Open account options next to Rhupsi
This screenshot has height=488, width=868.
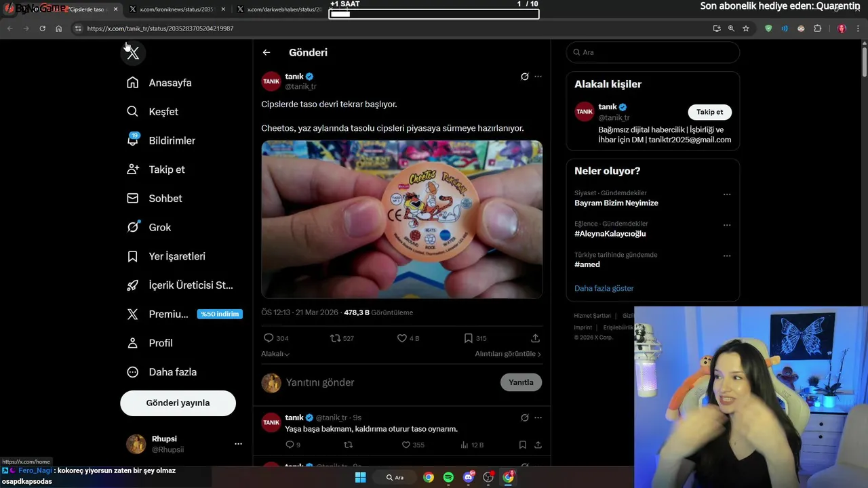[x=238, y=444]
